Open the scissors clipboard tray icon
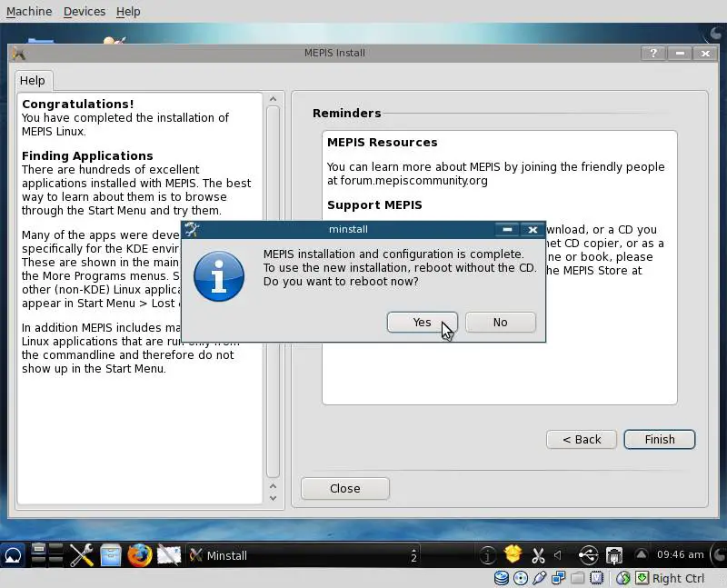This screenshot has height=588, width=727. pos(538,555)
